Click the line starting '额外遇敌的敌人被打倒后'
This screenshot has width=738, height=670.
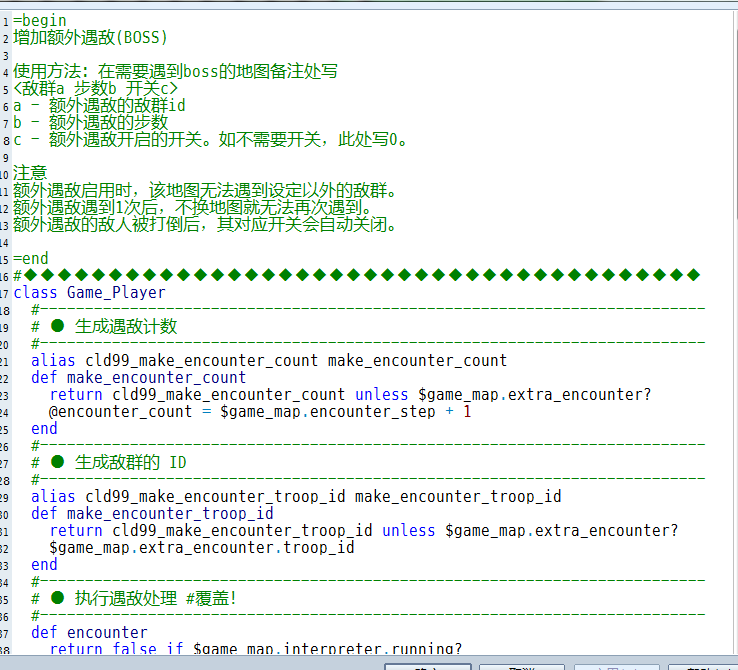205,224
